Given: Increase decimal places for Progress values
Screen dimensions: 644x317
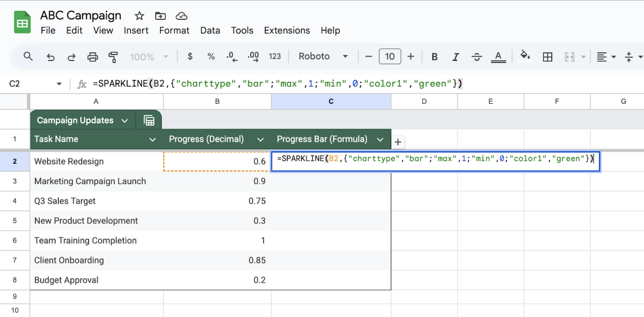Looking at the screenshot, I should click(x=253, y=56).
